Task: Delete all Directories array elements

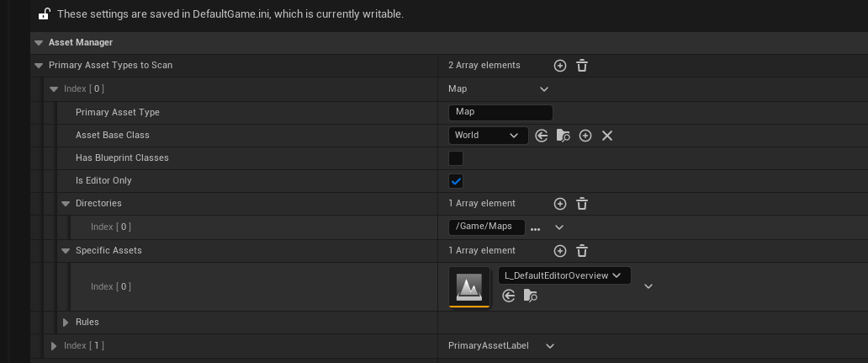Action: click(x=582, y=204)
